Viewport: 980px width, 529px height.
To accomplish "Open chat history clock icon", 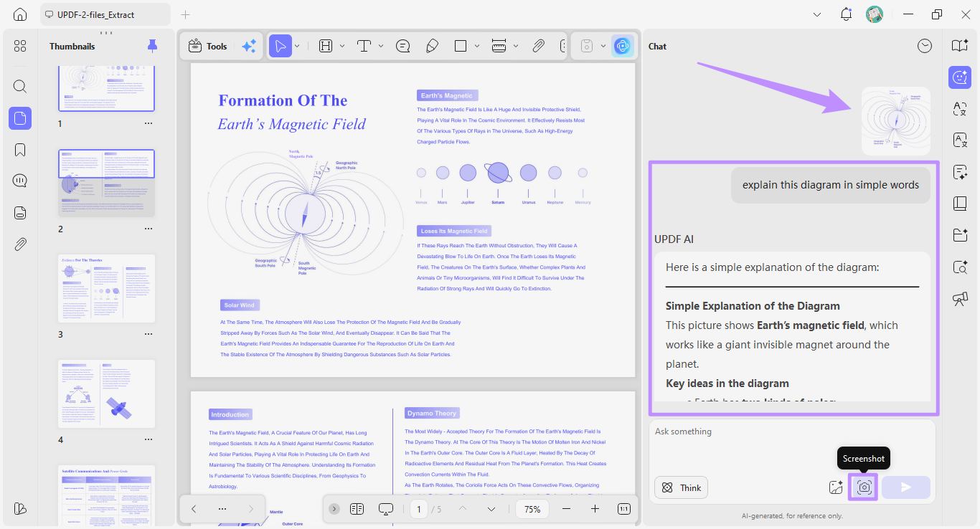I will pyautogui.click(x=925, y=46).
